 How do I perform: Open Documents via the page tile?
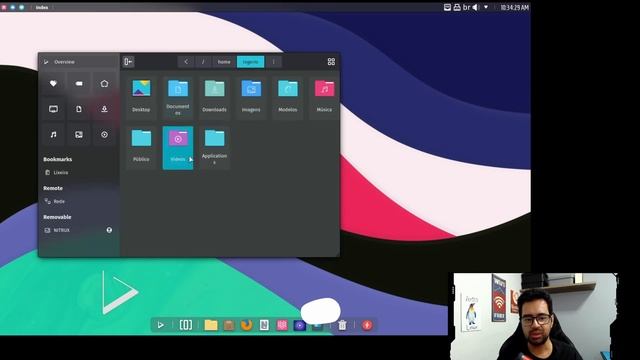[79, 109]
